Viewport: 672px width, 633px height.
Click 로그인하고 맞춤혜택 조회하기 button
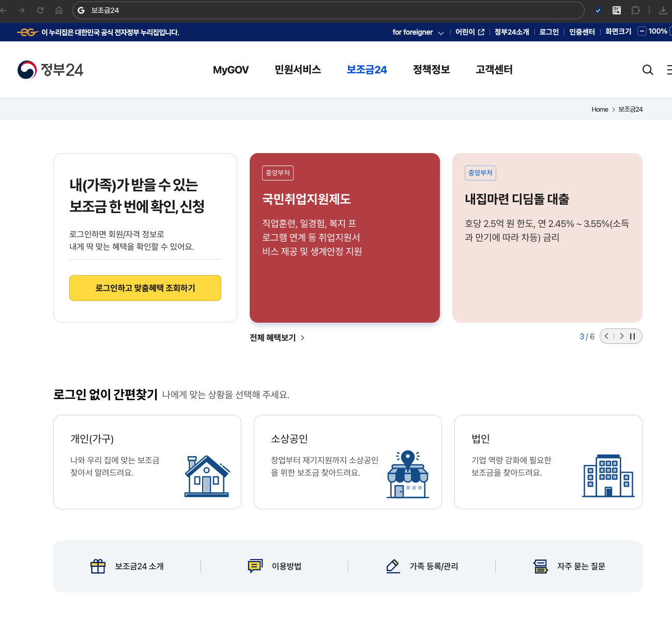[145, 288]
